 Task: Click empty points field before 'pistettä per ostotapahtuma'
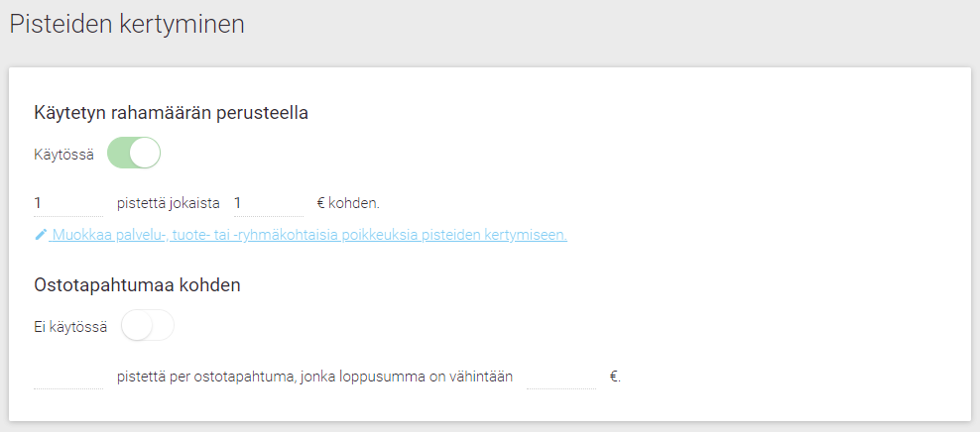pyautogui.click(x=68, y=377)
